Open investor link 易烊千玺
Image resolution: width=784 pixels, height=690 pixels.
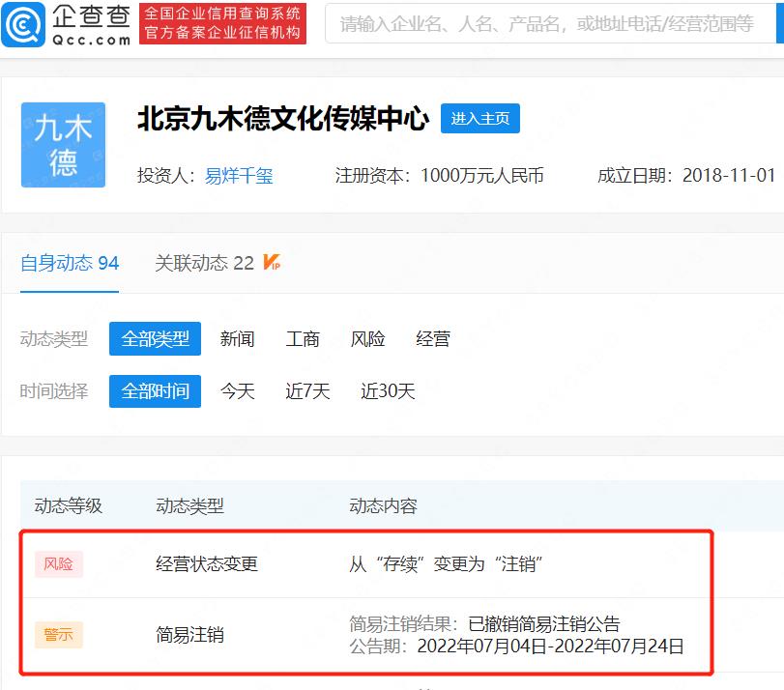pos(239,176)
